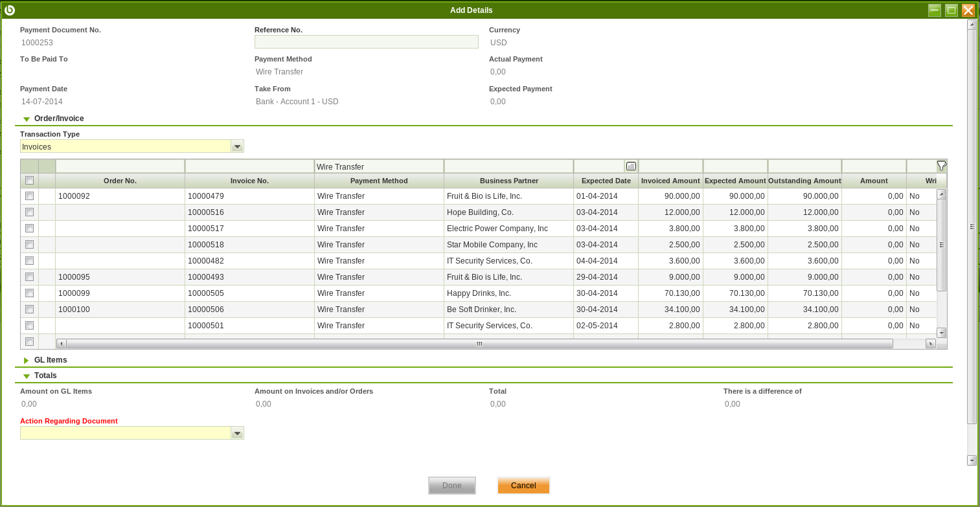Tick the Hope Building, Co. row checkbox
980x507 pixels.
click(x=29, y=212)
